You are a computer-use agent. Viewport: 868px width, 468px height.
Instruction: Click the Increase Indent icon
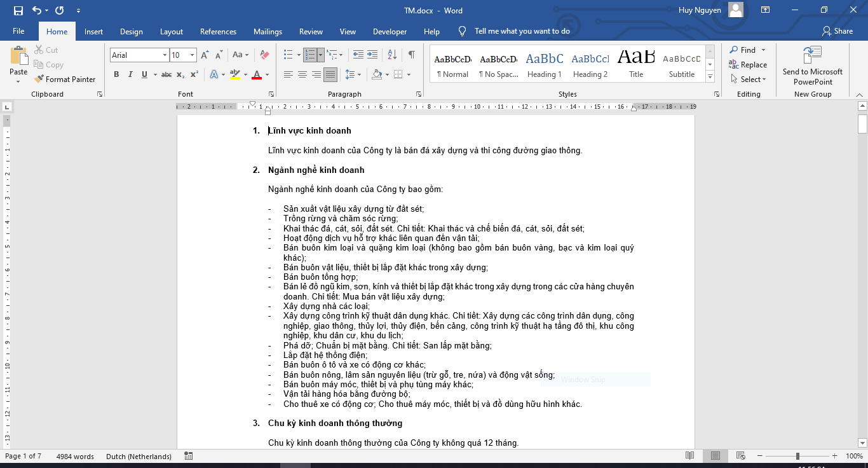click(372, 55)
